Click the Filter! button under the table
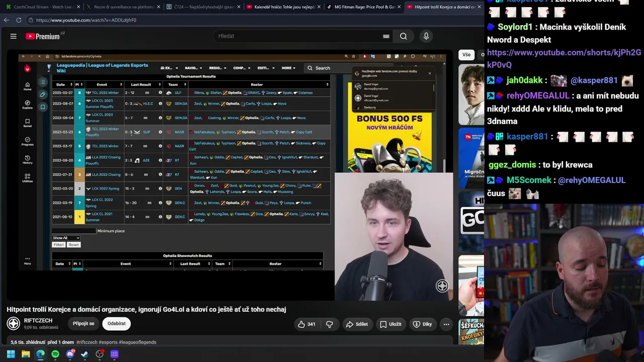The width and height of the screenshot is (644, 362). point(59,245)
